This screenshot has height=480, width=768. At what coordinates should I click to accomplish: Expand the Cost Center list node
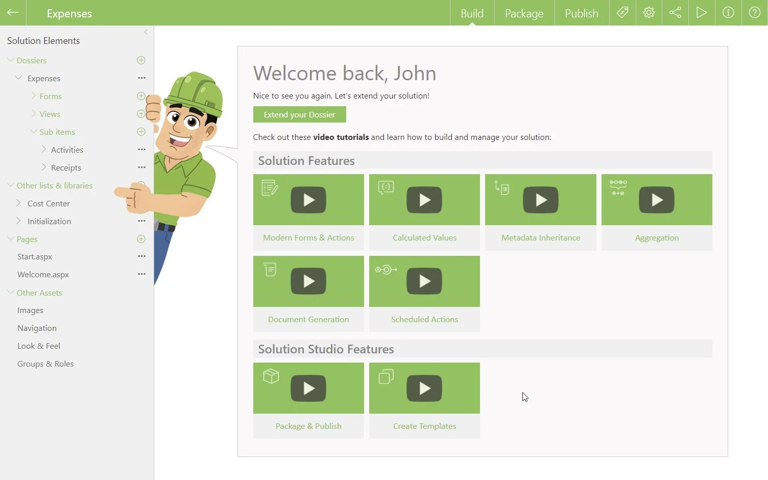tap(19, 203)
